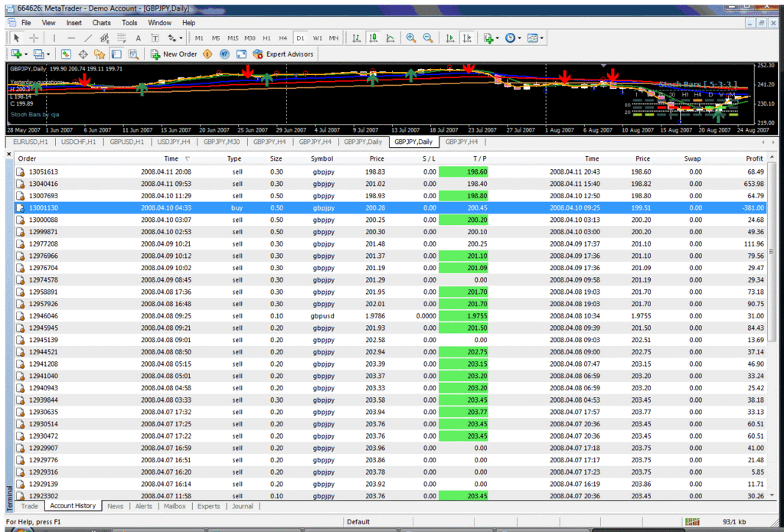Switch chart to M15 timeframe
The image size is (784, 532).
coord(233,38)
